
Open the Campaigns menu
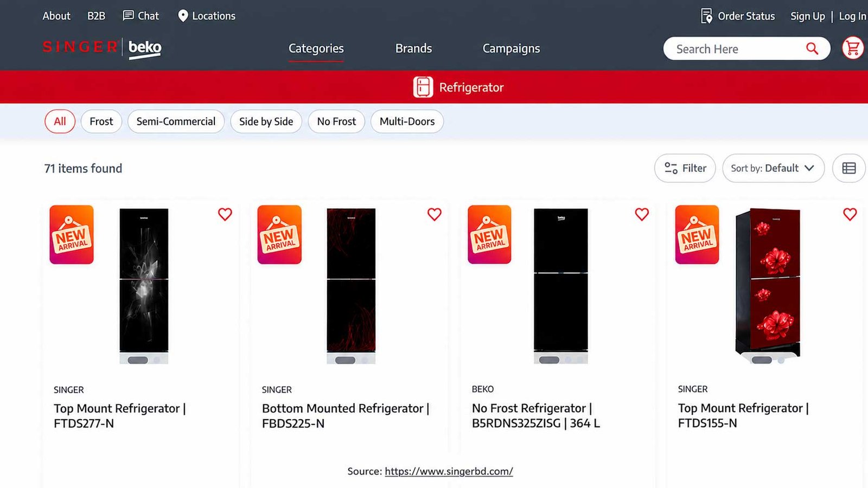click(511, 49)
